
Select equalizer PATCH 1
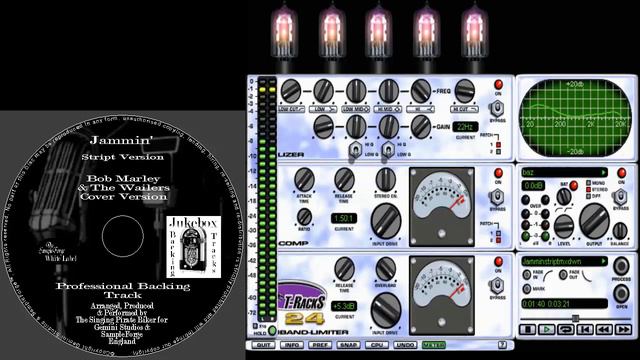tap(498, 145)
